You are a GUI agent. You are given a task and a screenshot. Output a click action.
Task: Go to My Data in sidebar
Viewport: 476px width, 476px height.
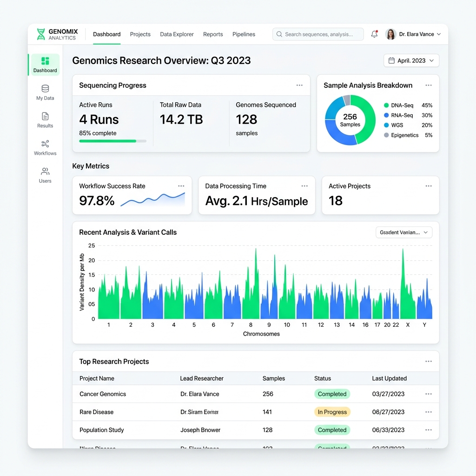click(x=45, y=93)
